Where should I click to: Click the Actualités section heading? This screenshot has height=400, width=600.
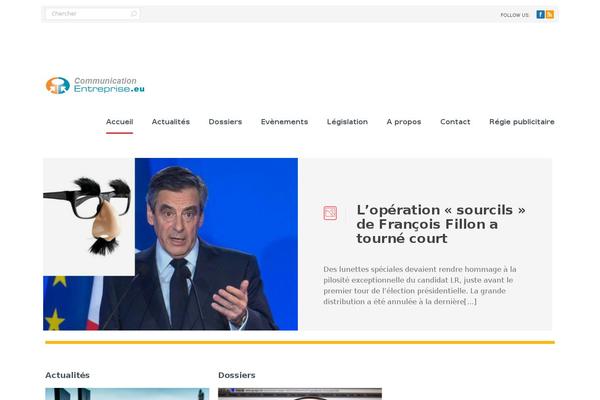(x=67, y=375)
